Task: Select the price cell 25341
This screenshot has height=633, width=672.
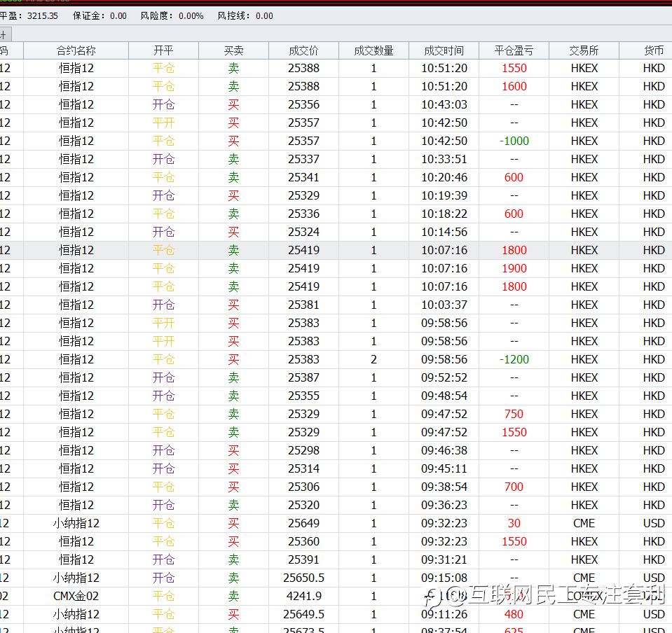Action: pyautogui.click(x=304, y=177)
